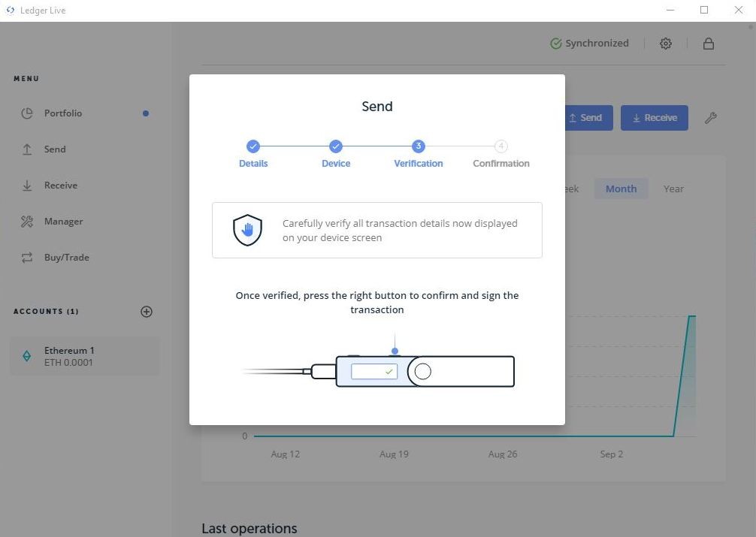Screen dimensions: 756x537
Task: Click the blue Receive button
Action: pos(653,117)
